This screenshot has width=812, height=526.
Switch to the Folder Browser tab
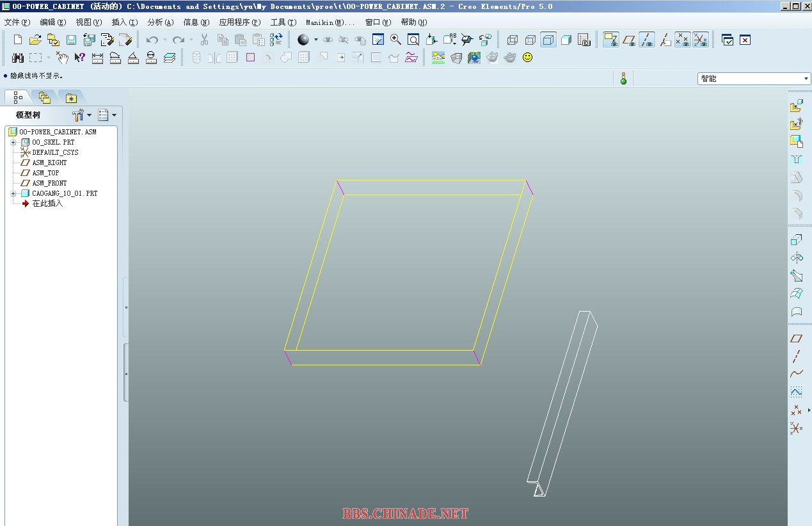[x=44, y=97]
